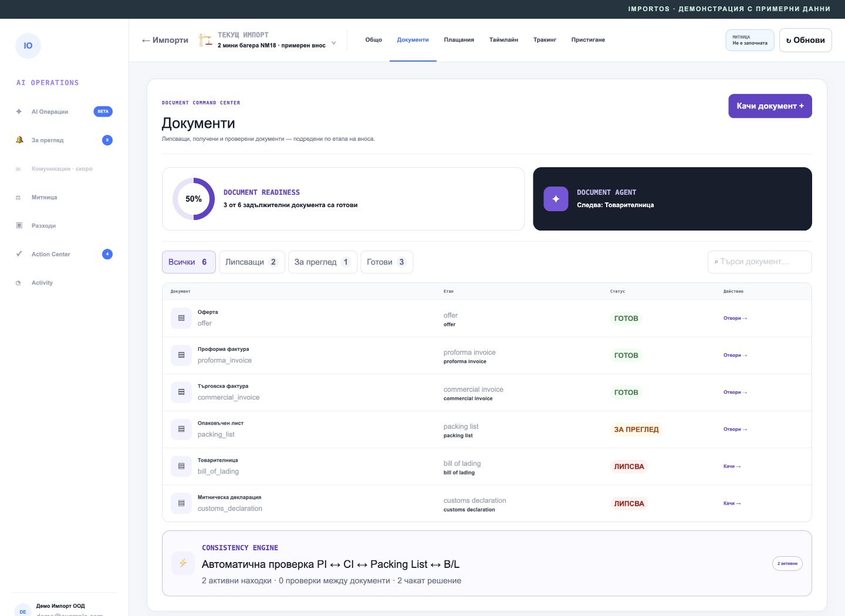
Task: Open Разходи icon in sidebar
Action: click(x=19, y=226)
